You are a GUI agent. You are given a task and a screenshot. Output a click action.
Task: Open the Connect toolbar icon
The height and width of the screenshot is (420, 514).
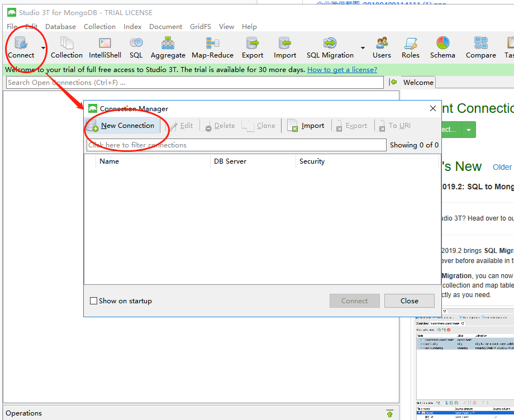click(x=21, y=47)
